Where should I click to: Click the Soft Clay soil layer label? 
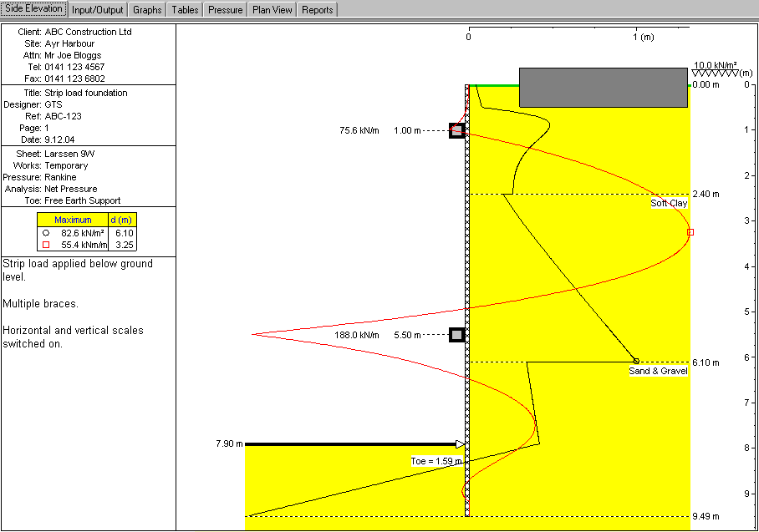[669, 203]
